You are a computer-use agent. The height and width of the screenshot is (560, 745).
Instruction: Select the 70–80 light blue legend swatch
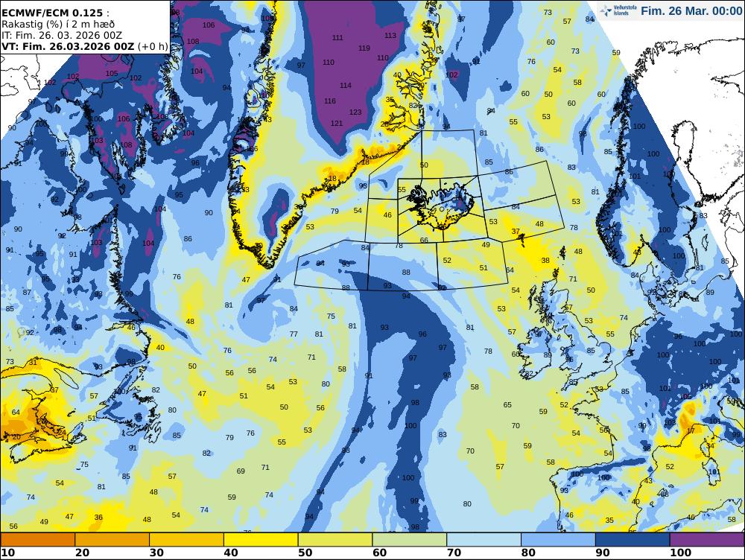point(484,540)
